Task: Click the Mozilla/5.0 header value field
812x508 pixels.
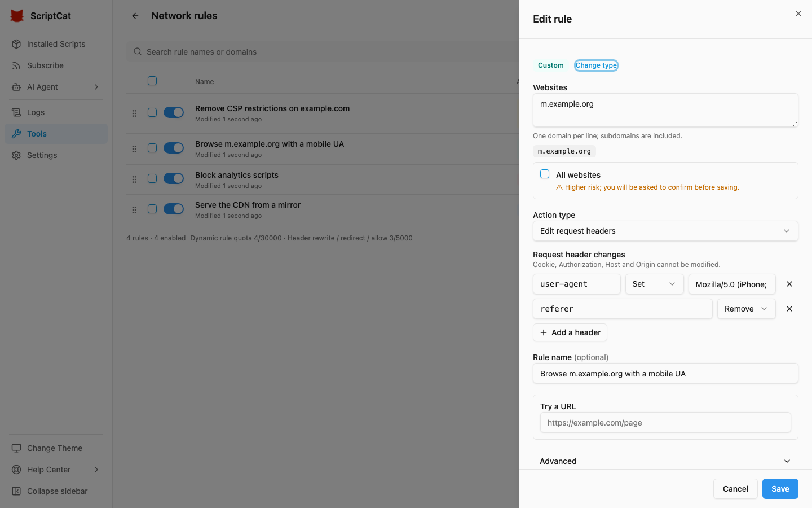Action: click(x=732, y=284)
